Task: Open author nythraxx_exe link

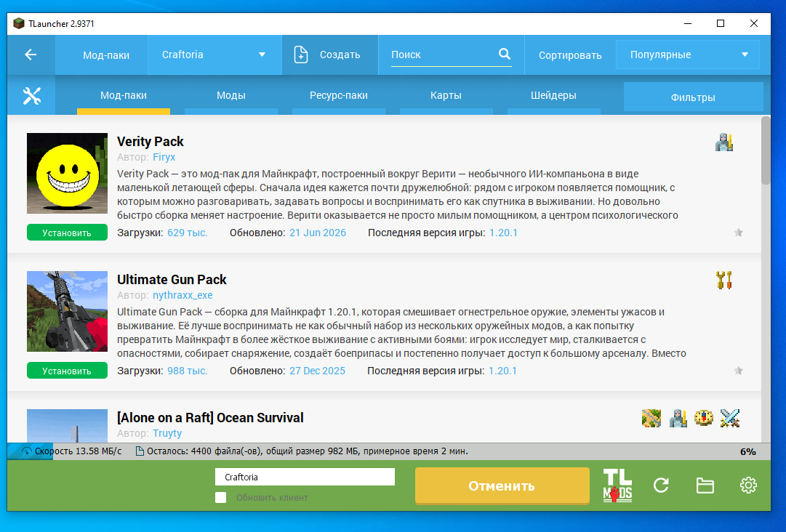Action: (183, 295)
